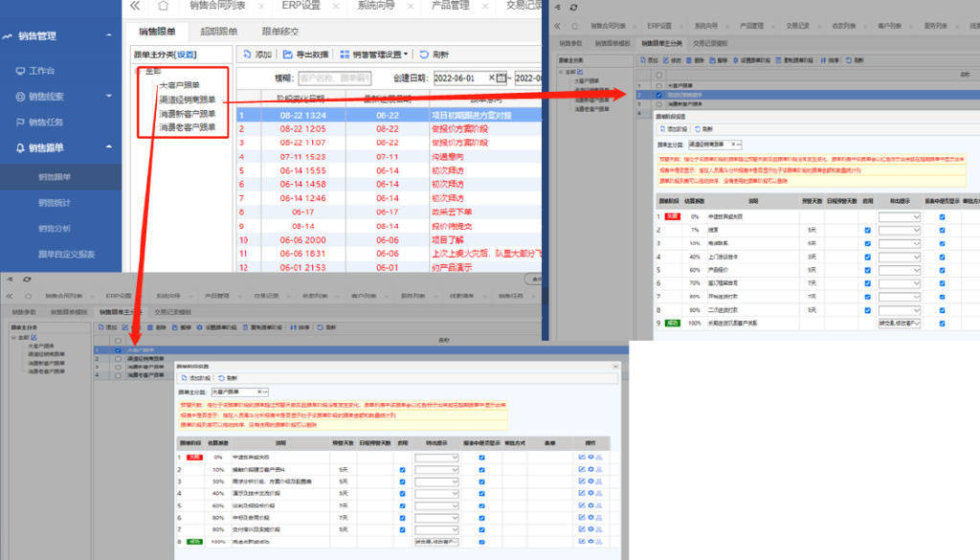Viewport: 980px width, 560px height.
Task: Click the 销售任务 flag icon in sidebar
Action: (20, 123)
